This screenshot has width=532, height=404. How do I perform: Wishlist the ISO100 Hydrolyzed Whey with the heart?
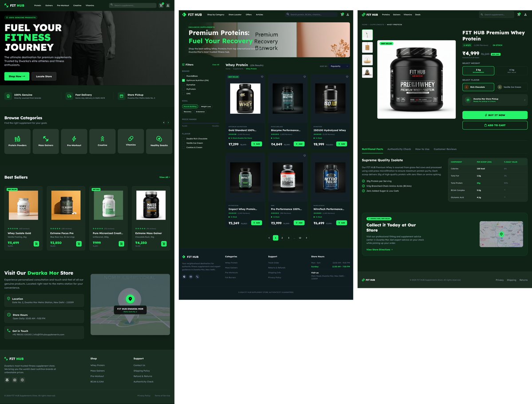click(x=347, y=77)
